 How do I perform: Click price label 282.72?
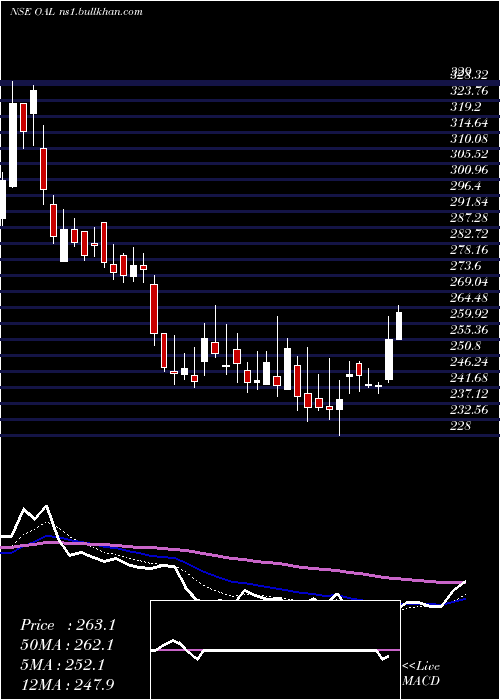point(469,233)
